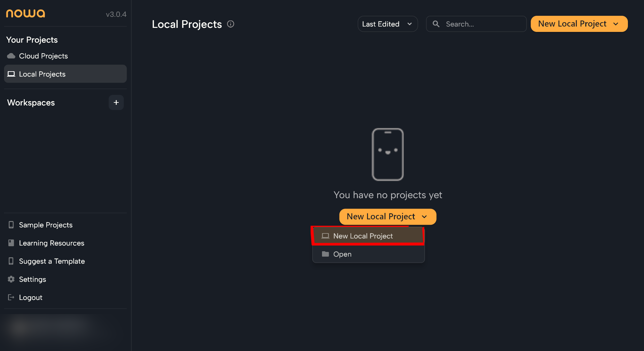Collapse the center New Local Project dropdown
This screenshot has width=644, height=351.
(387, 217)
